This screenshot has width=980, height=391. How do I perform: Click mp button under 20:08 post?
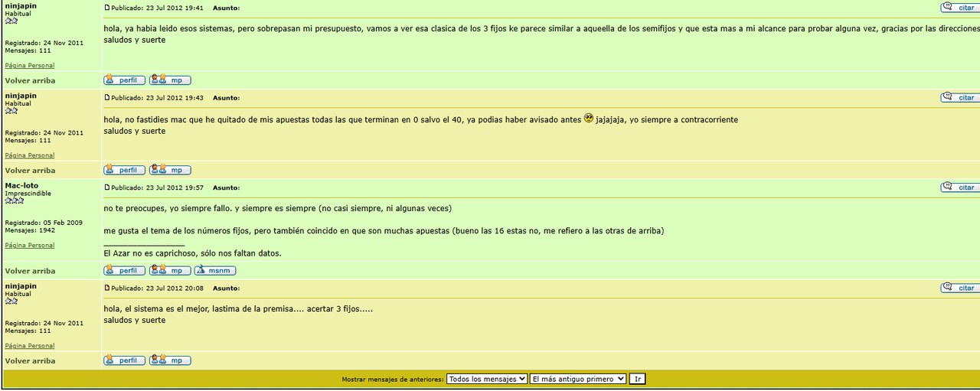coord(170,360)
